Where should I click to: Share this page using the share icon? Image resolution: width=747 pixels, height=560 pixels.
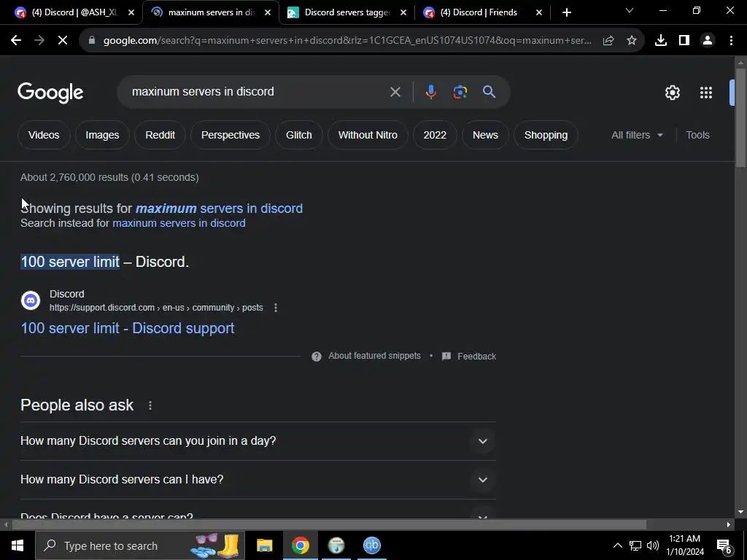[608, 41]
